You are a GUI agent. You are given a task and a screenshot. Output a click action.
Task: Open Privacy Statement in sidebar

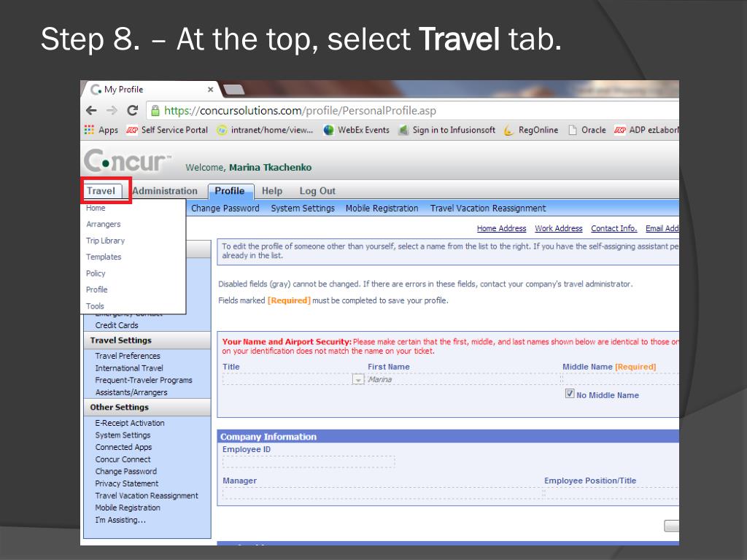pyautogui.click(x=127, y=483)
